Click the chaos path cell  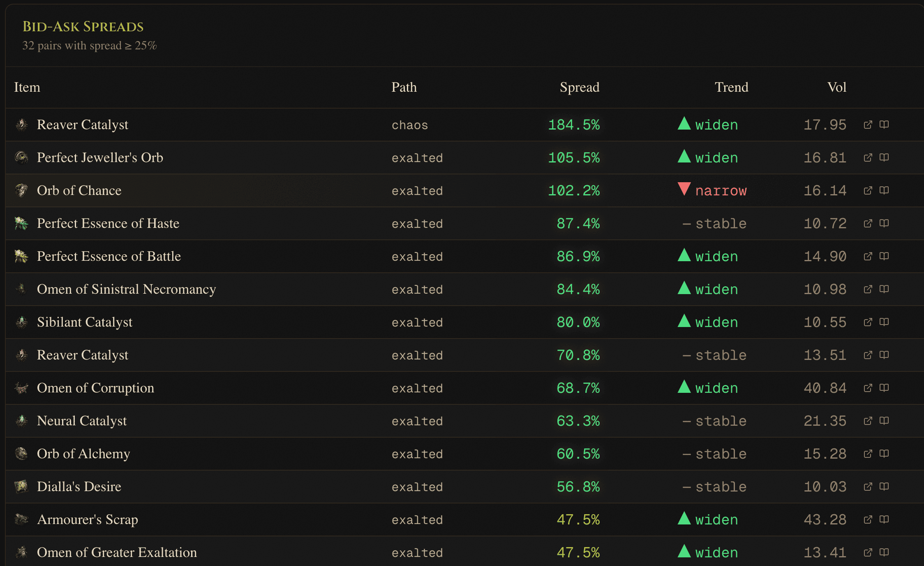(x=410, y=125)
